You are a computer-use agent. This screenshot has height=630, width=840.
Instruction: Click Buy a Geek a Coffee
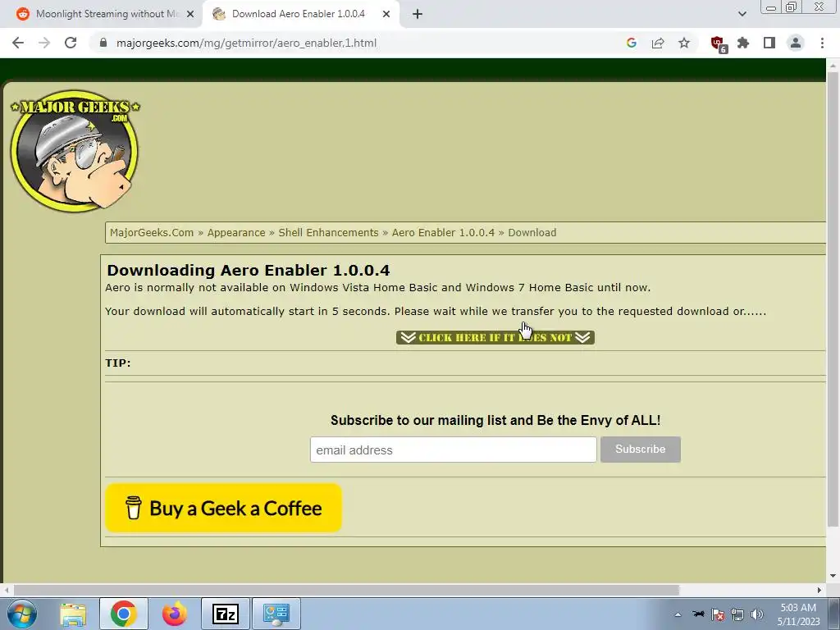[223, 508]
